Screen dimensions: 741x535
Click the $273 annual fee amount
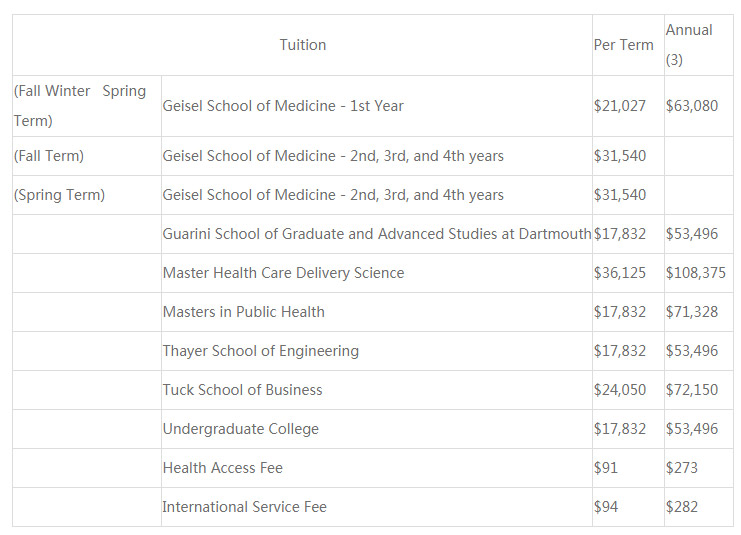pyautogui.click(x=682, y=468)
